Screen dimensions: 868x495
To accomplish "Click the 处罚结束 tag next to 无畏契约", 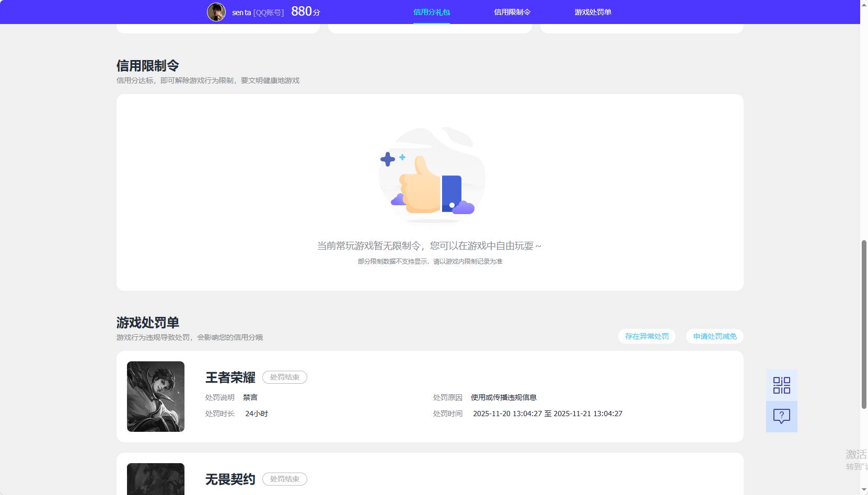I will (x=285, y=479).
